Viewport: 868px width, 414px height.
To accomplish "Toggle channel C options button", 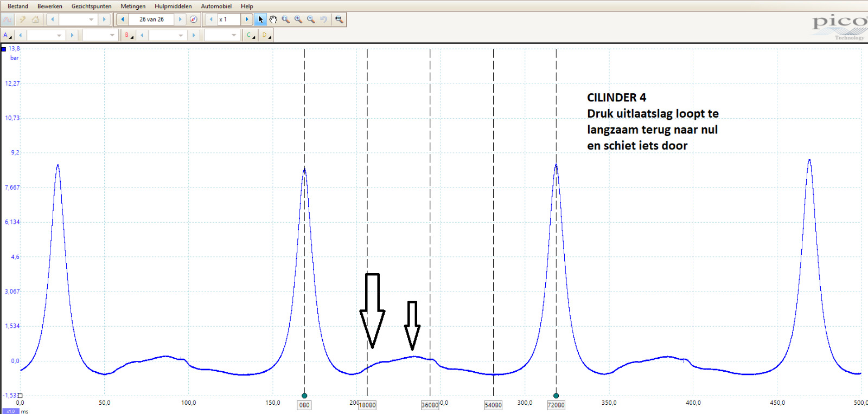I will tap(250, 35).
